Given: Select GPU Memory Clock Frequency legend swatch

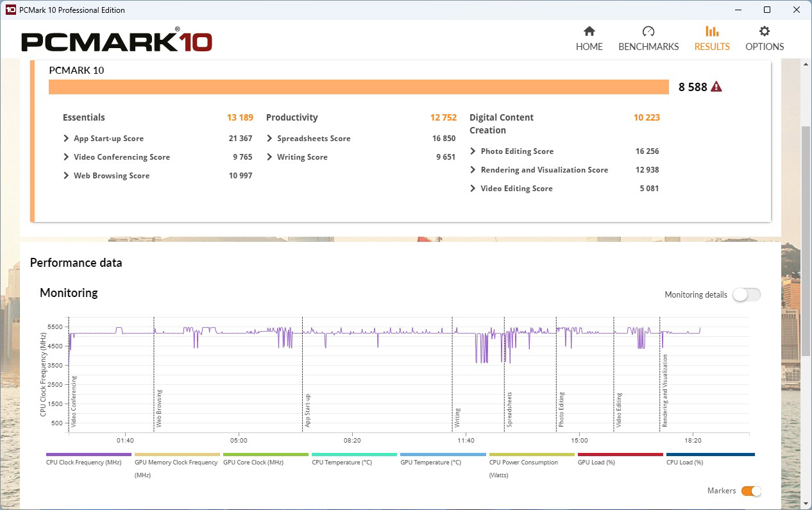Looking at the screenshot, I should coord(177,454).
